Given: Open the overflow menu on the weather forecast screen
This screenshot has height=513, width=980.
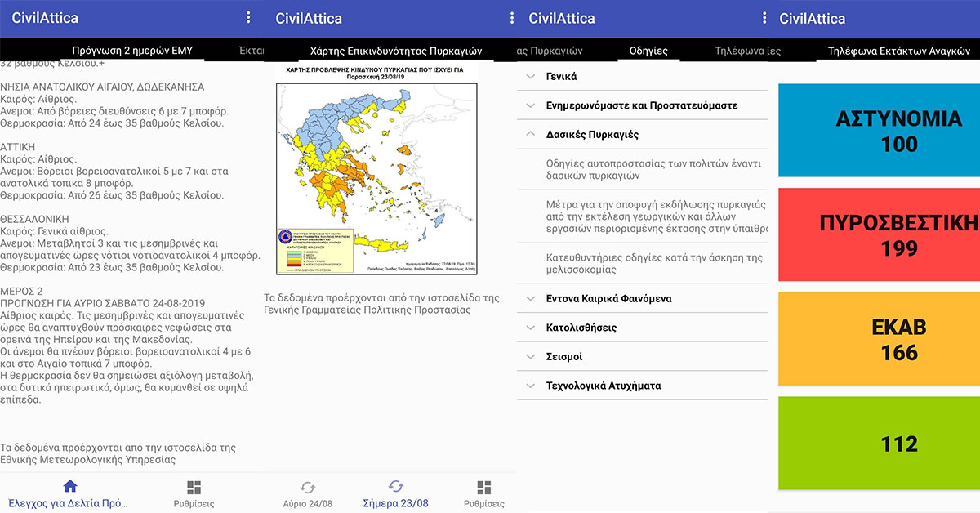Looking at the screenshot, I should (x=249, y=17).
